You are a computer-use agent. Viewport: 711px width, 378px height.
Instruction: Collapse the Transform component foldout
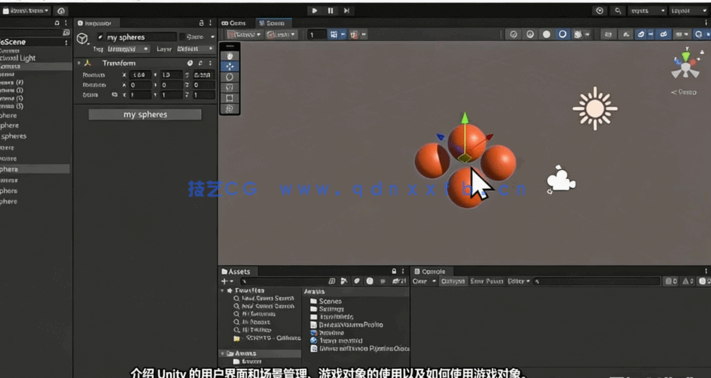click(79, 63)
